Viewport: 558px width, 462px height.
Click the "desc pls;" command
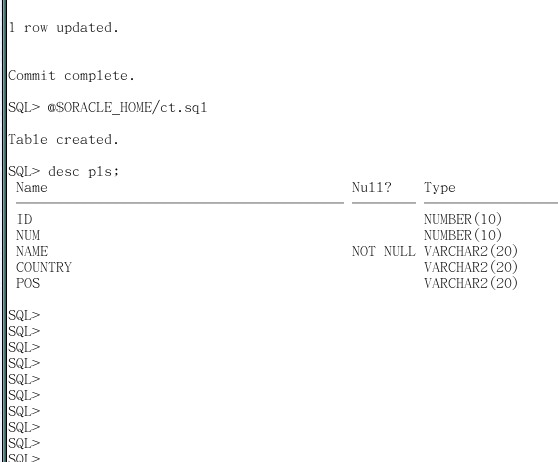pos(84,172)
